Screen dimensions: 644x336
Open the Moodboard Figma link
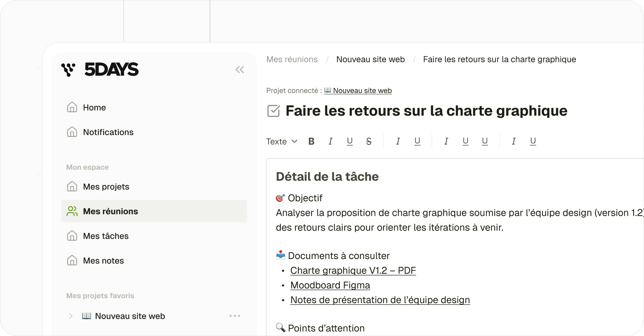click(x=330, y=285)
